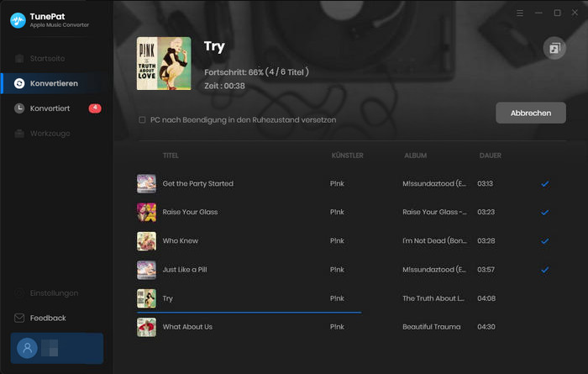588x374 pixels.
Task: Open the Feedback page
Action: 48,318
